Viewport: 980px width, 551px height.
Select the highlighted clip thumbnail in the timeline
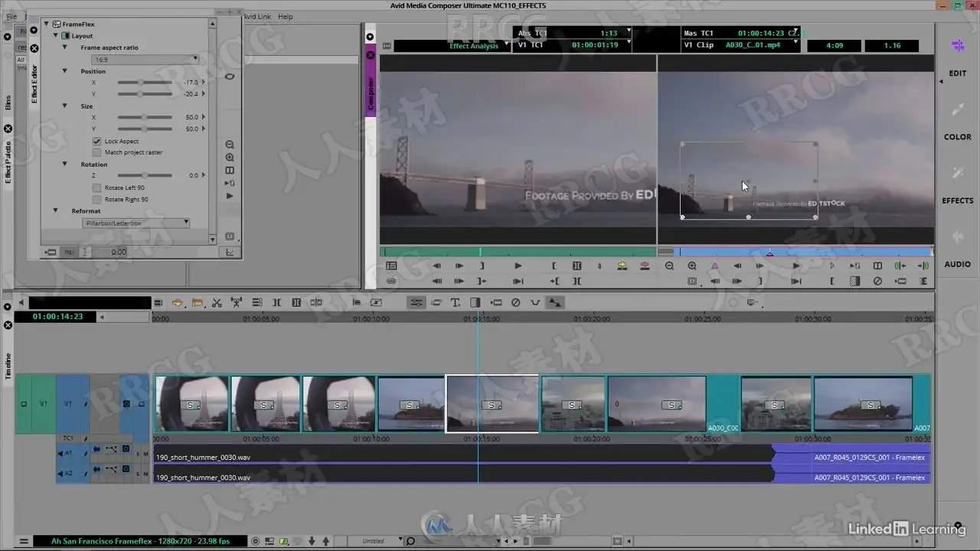(x=492, y=404)
